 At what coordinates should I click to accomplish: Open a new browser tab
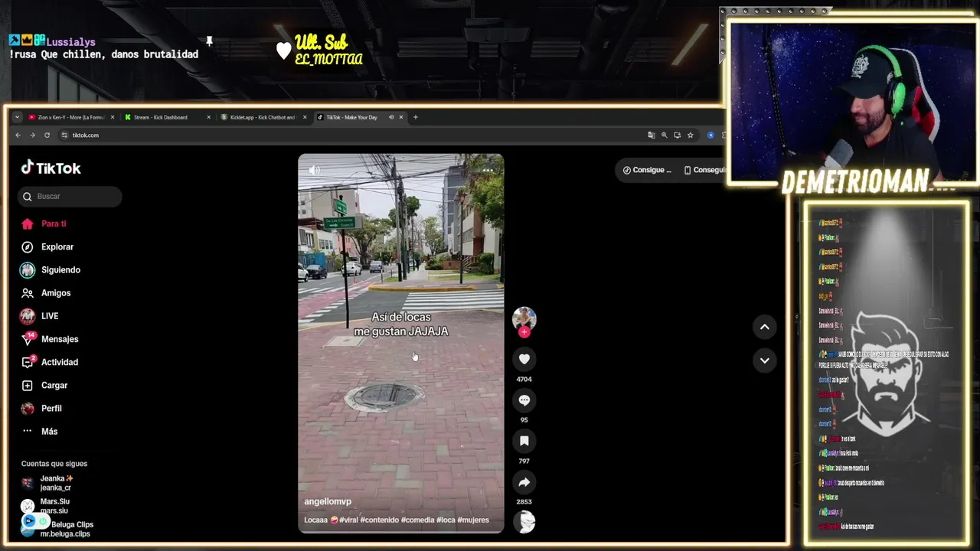(415, 117)
